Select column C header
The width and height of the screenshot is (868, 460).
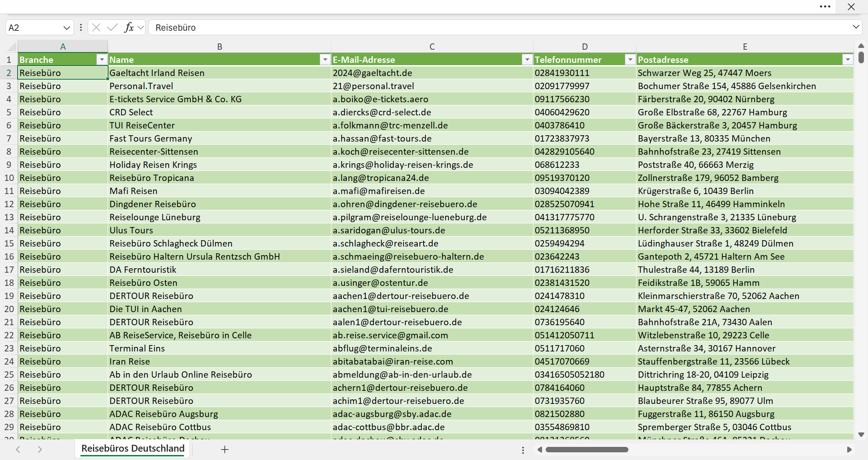432,47
